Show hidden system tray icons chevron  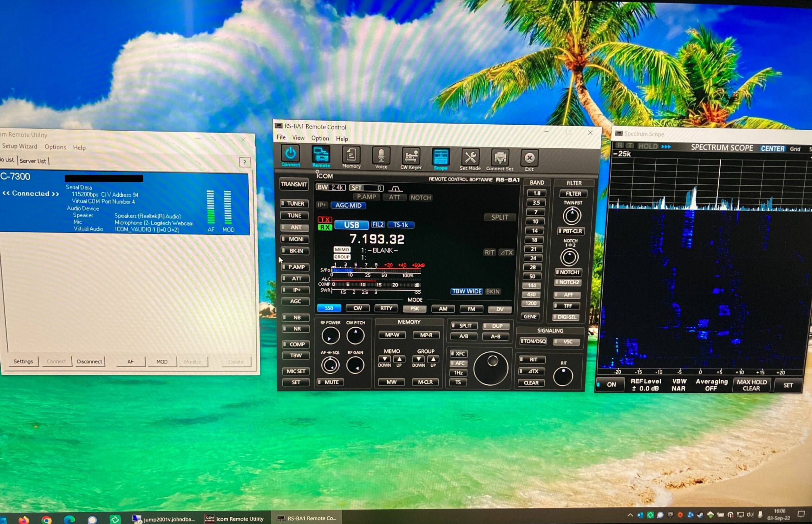pos(630,515)
